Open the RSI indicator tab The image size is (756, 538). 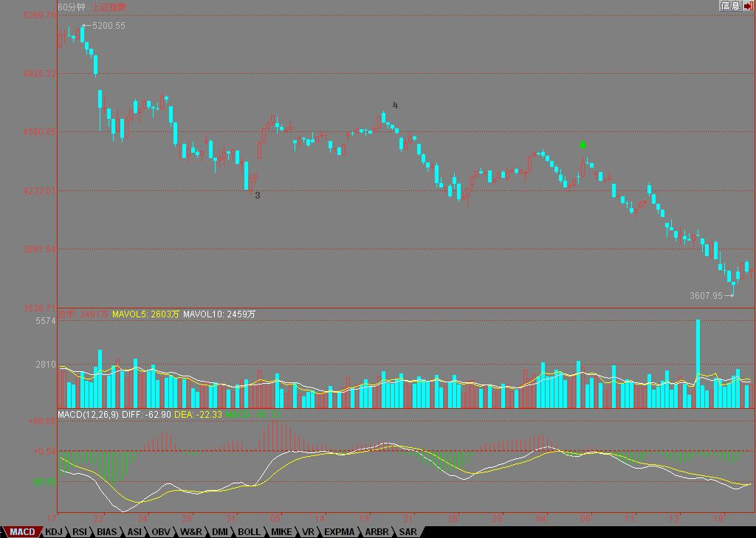pos(80,532)
